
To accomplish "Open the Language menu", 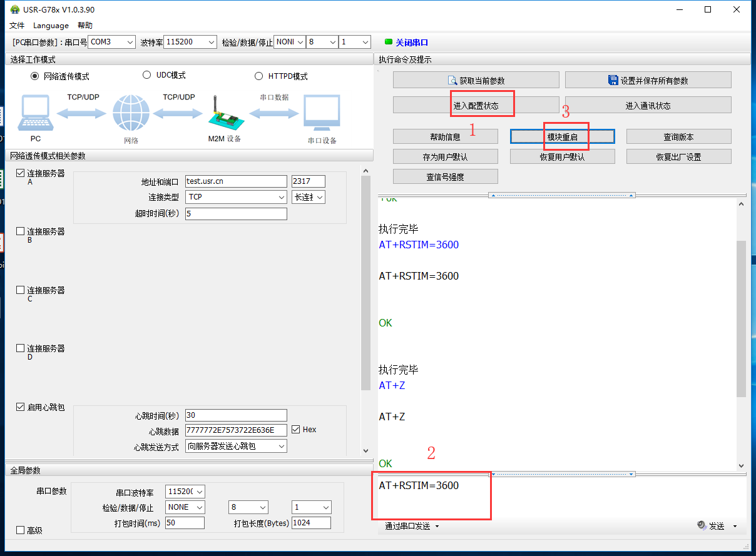I will [51, 26].
